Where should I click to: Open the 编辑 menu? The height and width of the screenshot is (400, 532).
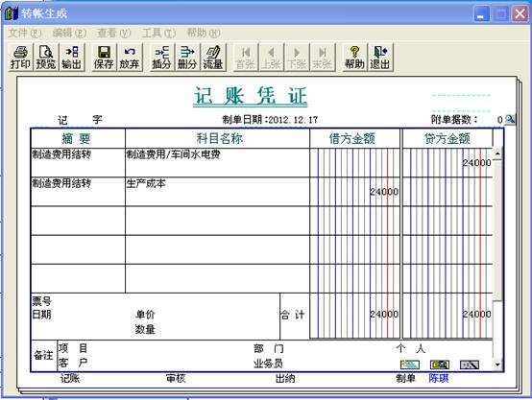click(x=69, y=33)
